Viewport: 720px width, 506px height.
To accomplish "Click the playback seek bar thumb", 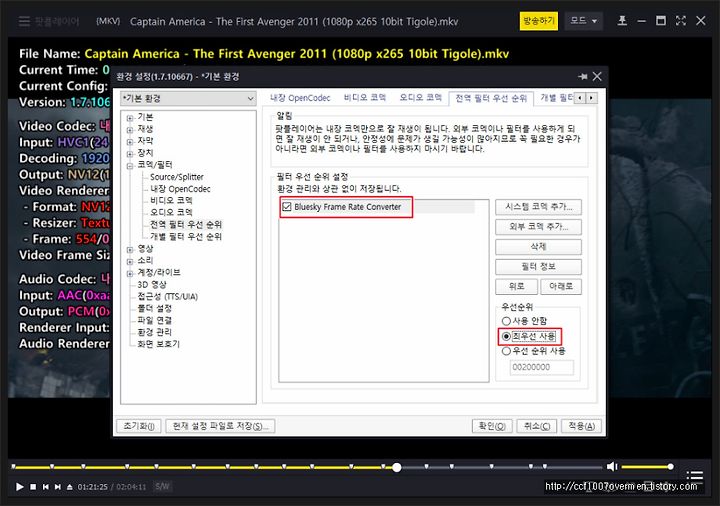I will click(397, 467).
